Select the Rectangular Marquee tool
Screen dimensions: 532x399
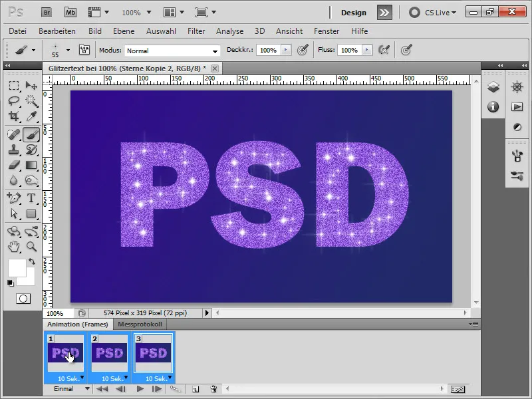pos(14,86)
